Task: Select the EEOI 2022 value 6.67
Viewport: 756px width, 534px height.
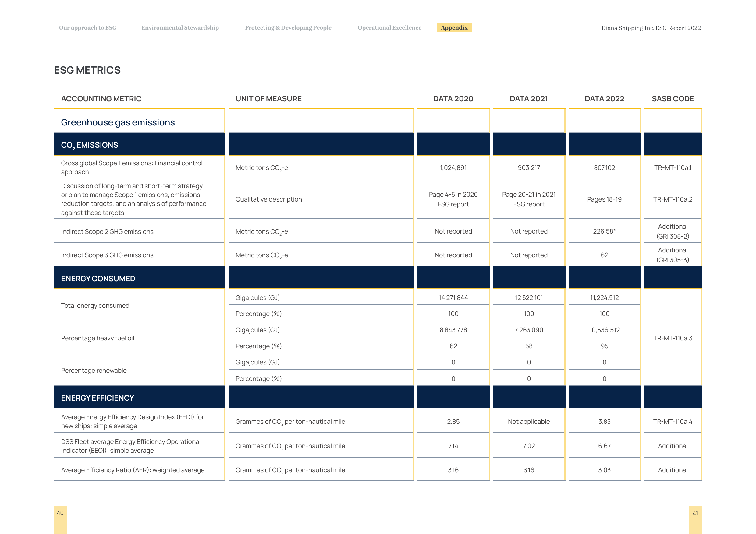Action: [x=604, y=446]
